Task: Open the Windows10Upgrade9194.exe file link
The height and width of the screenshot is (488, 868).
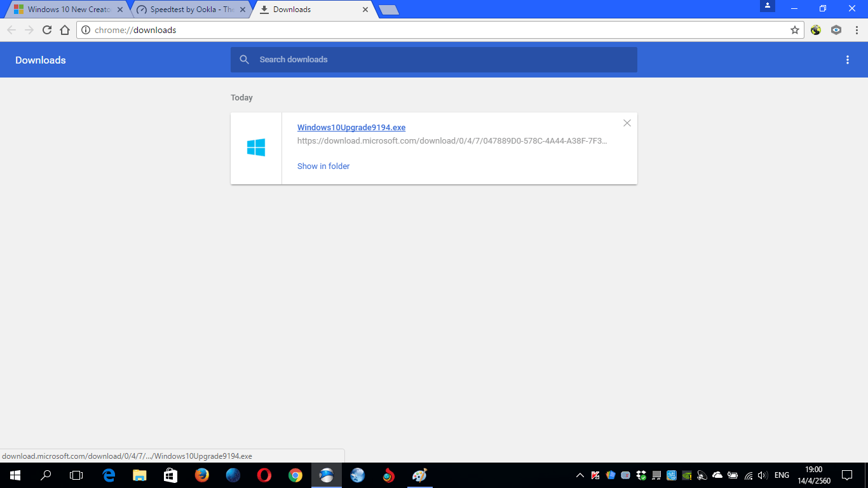Action: (351, 128)
